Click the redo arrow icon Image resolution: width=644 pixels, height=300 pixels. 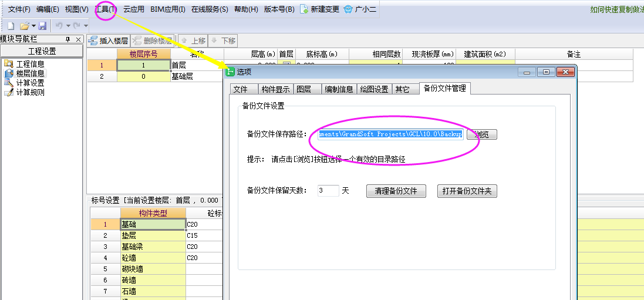(x=77, y=26)
